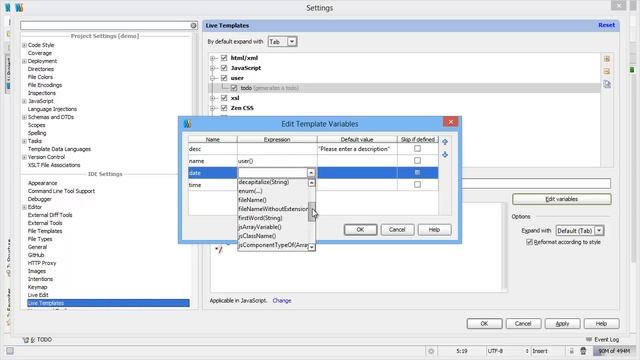The height and width of the screenshot is (360, 640).
Task: Click the Default value cell for desc
Action: [x=357, y=149]
